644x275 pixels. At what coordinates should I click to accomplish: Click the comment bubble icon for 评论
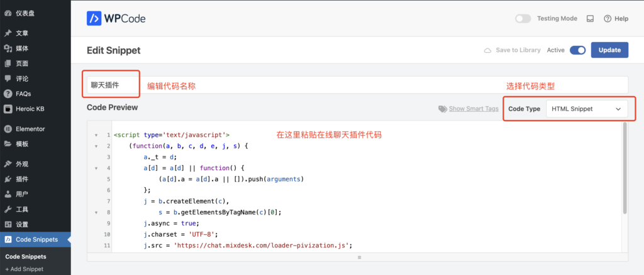click(8, 78)
